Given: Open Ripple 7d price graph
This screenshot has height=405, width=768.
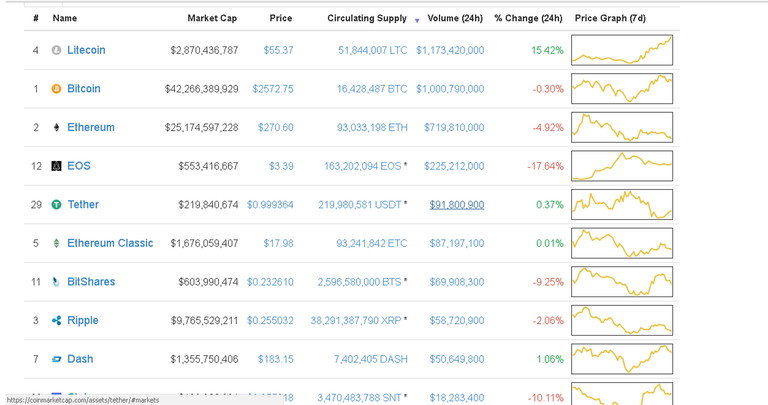Looking at the screenshot, I should tap(622, 320).
